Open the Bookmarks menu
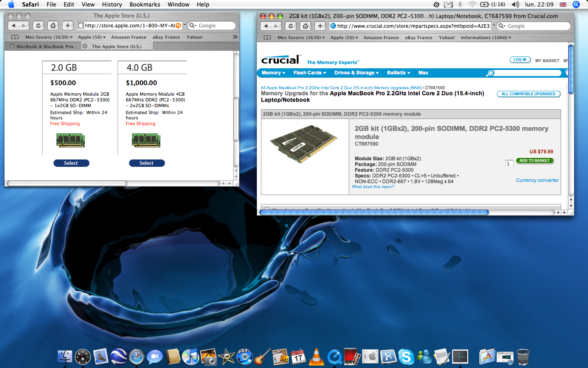Screen dimensions: 588x368 (145, 4)
